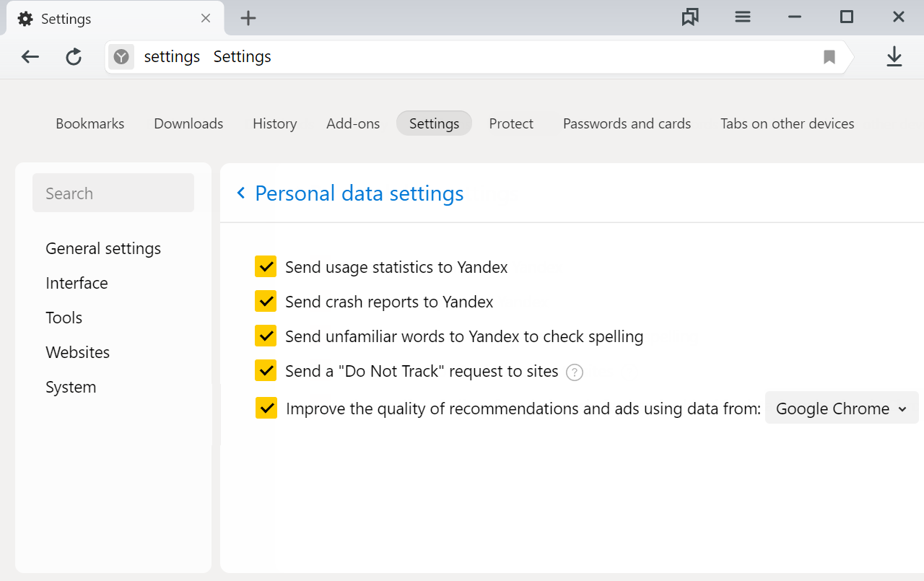924x581 pixels.
Task: Open the Protect tab
Action: (x=511, y=123)
